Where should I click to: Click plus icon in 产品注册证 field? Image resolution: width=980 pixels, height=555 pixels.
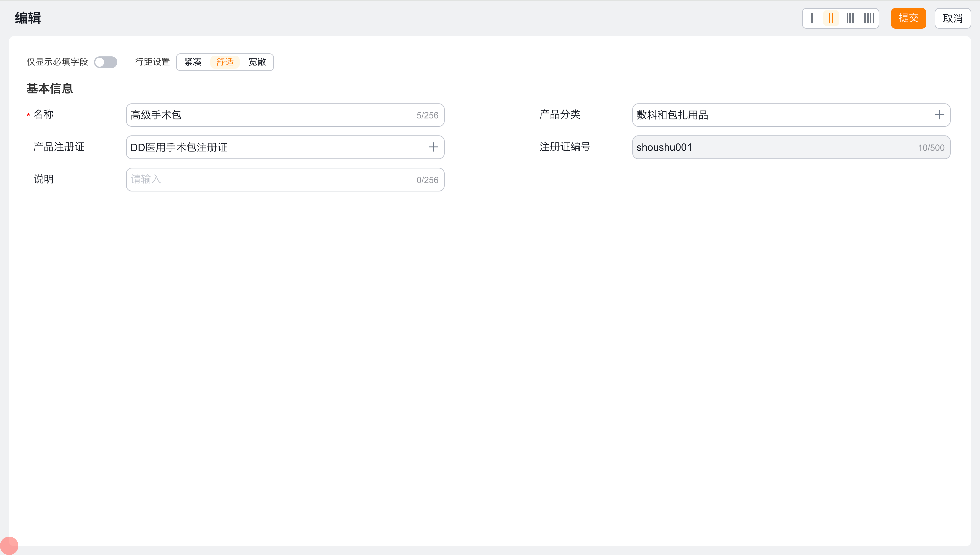tap(433, 147)
